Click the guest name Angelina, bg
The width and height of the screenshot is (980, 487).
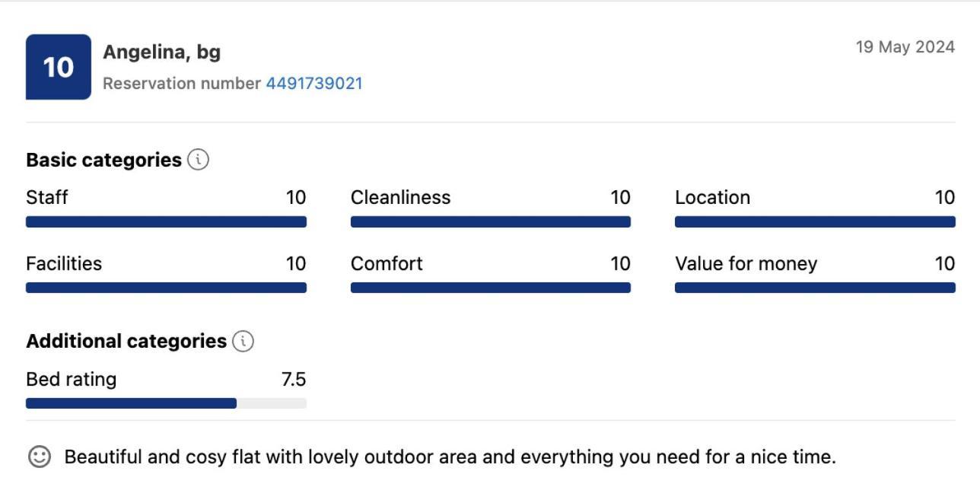point(162,52)
